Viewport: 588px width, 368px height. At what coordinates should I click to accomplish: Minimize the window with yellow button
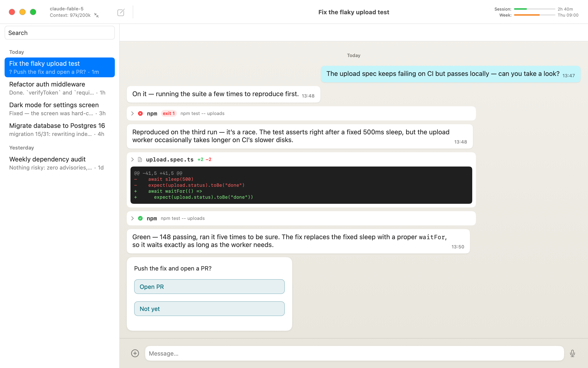[x=23, y=12]
